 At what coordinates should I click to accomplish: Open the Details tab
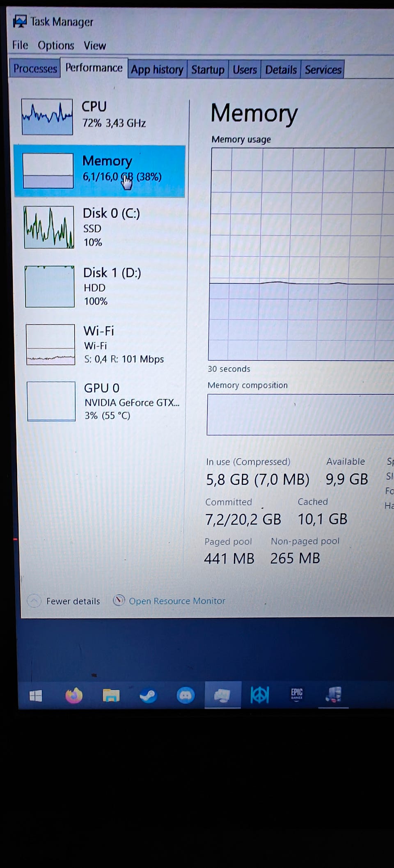281,69
